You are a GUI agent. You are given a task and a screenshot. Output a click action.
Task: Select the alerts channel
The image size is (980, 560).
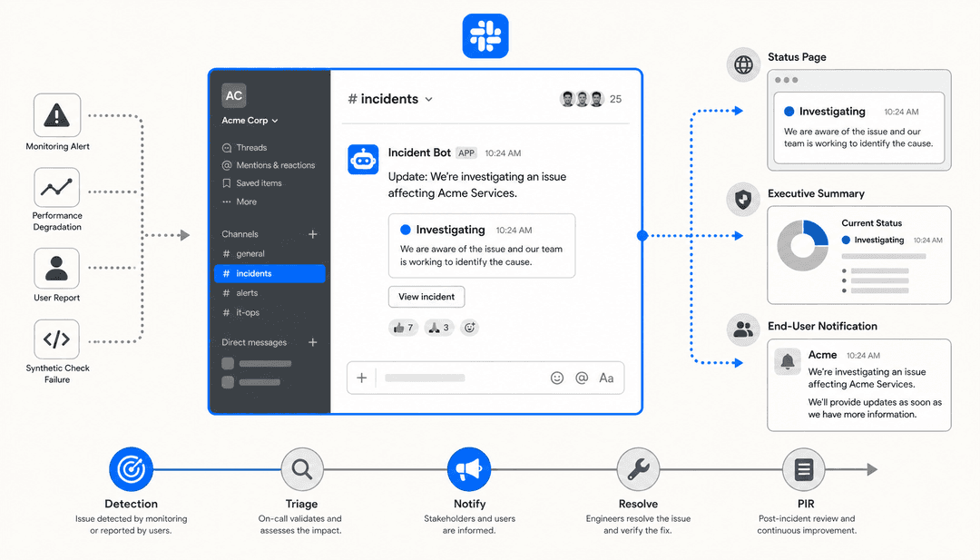[x=269, y=293]
